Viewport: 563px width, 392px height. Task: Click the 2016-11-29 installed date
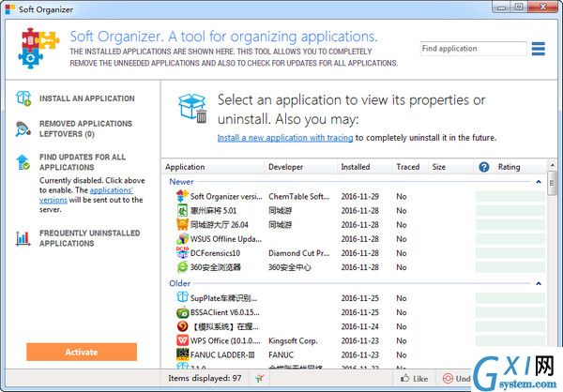tap(359, 196)
